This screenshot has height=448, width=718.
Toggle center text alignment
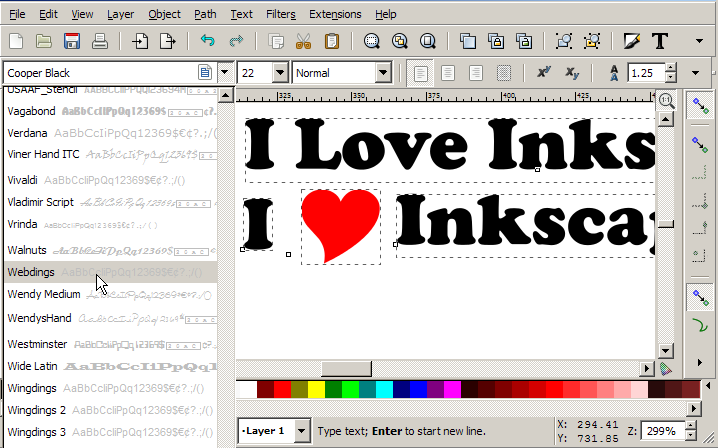448,73
